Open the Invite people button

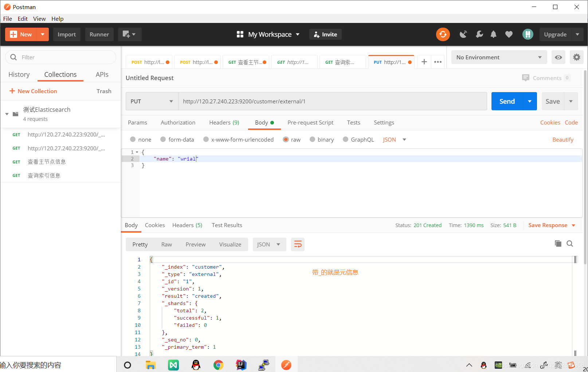(x=325, y=34)
